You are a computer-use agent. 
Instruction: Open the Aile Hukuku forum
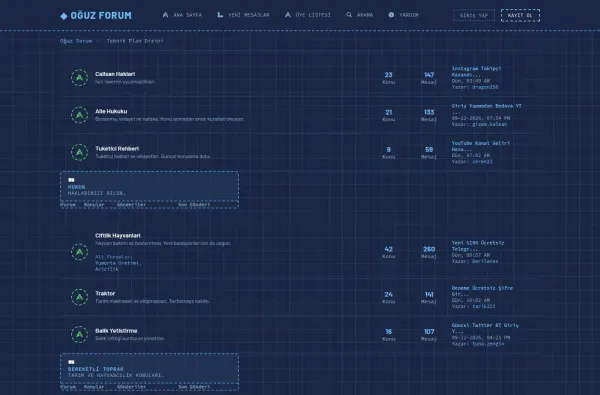111,111
